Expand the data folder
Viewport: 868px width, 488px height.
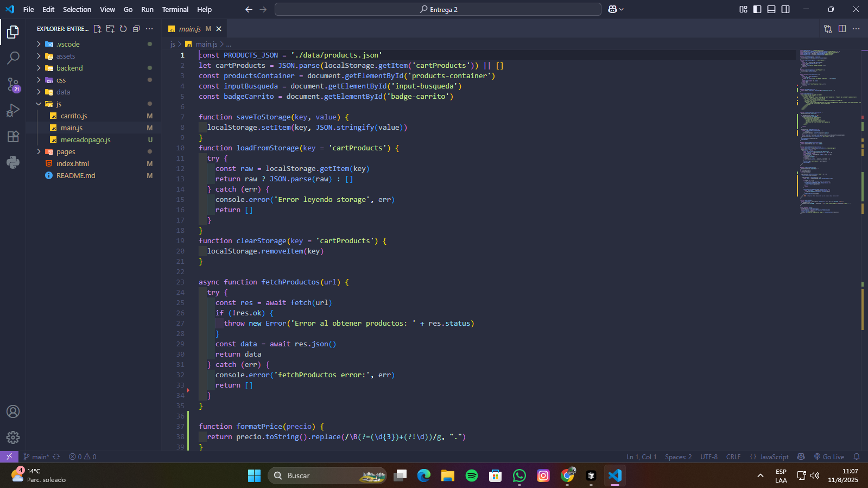tap(93, 92)
